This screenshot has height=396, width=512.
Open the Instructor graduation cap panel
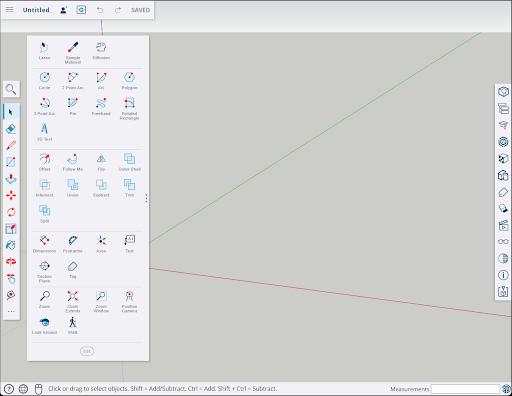pos(503,125)
